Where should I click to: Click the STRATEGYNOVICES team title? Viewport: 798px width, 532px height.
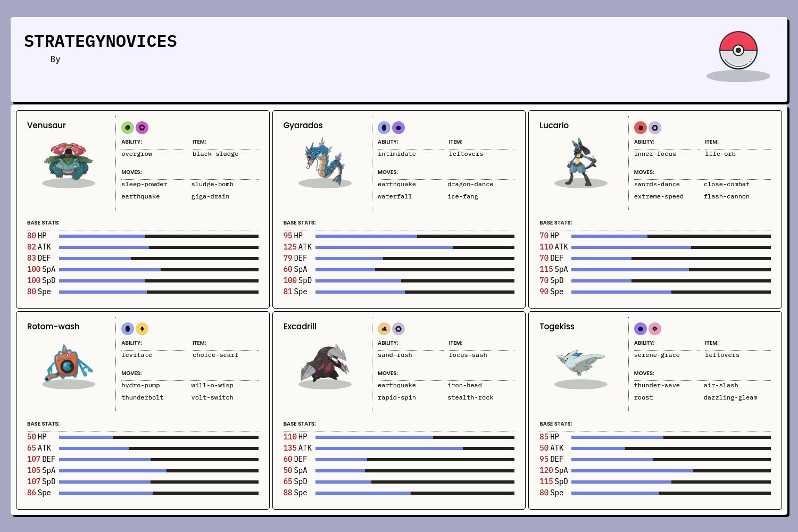point(101,41)
